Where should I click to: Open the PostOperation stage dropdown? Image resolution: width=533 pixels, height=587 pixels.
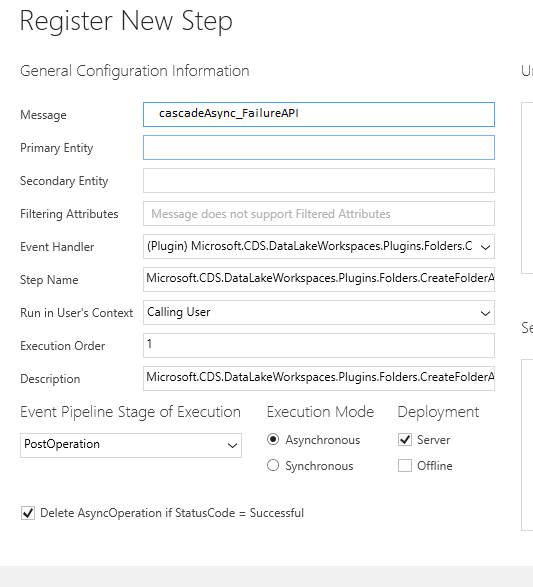tap(131, 445)
